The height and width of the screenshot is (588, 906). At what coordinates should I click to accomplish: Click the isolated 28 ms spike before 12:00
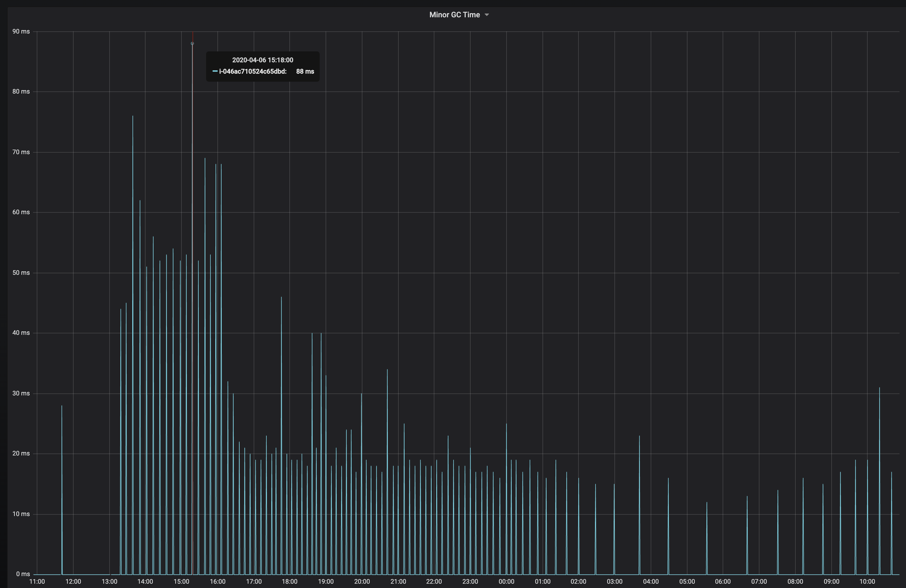tap(62, 407)
